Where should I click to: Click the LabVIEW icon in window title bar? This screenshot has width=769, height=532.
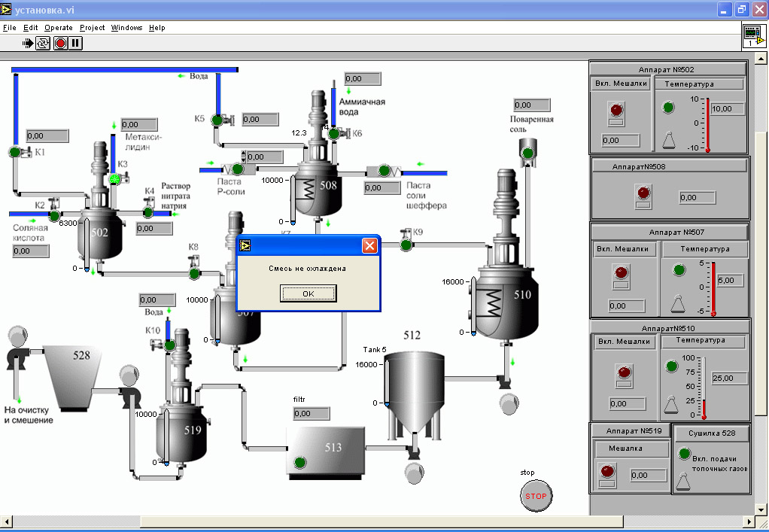6,8
